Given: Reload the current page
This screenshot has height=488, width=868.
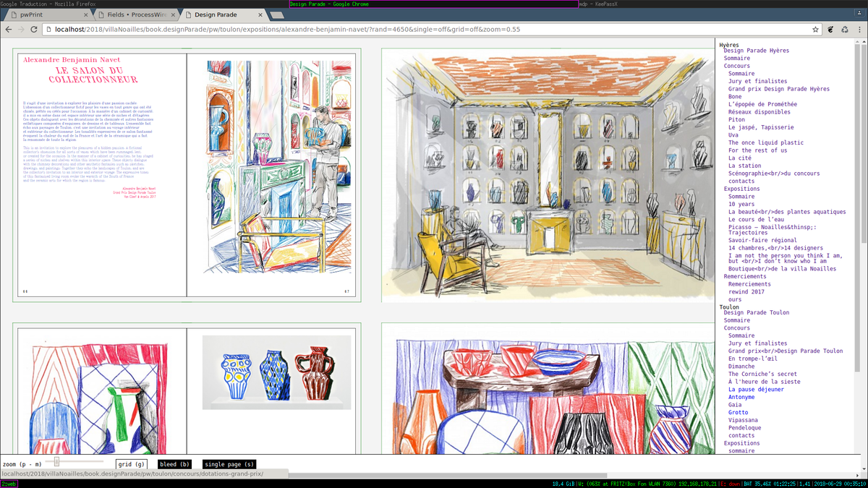Looking at the screenshot, I should tap(35, 30).
